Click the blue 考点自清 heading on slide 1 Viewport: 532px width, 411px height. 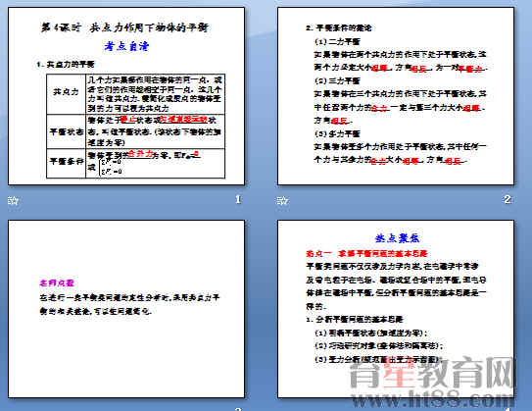pos(126,46)
